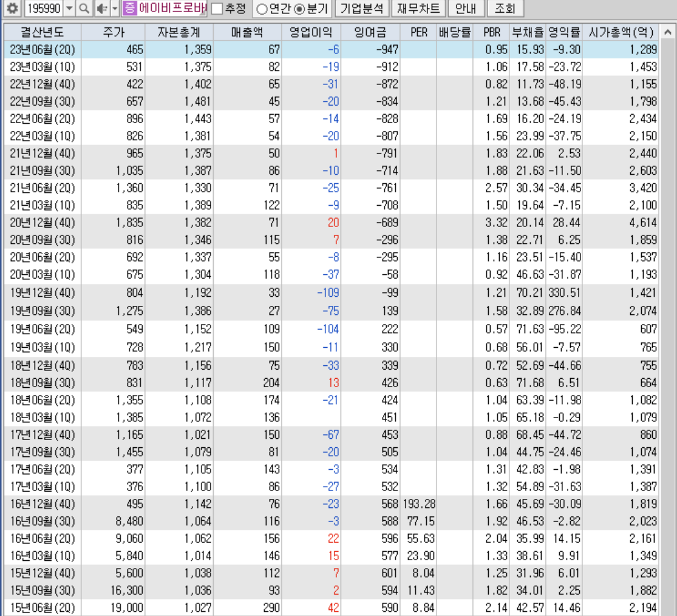
Task: Select the 15년06월(2Q) row label
Action: click(43, 608)
